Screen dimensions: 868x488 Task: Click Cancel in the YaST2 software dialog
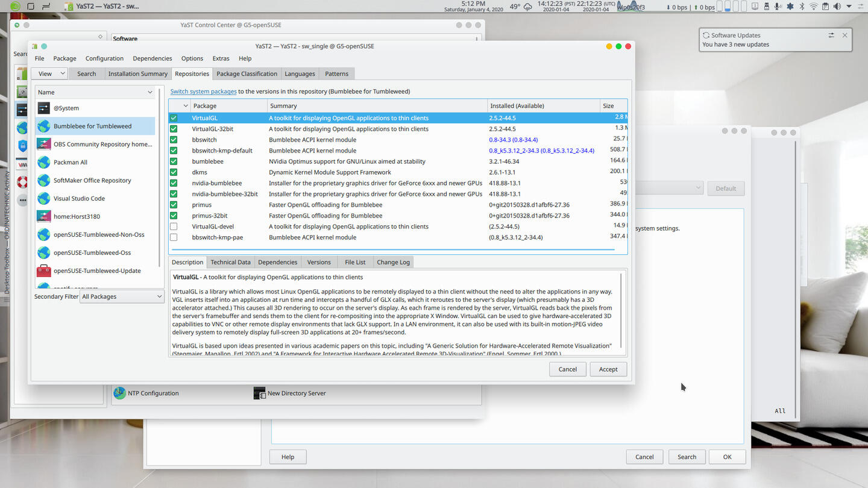(567, 369)
